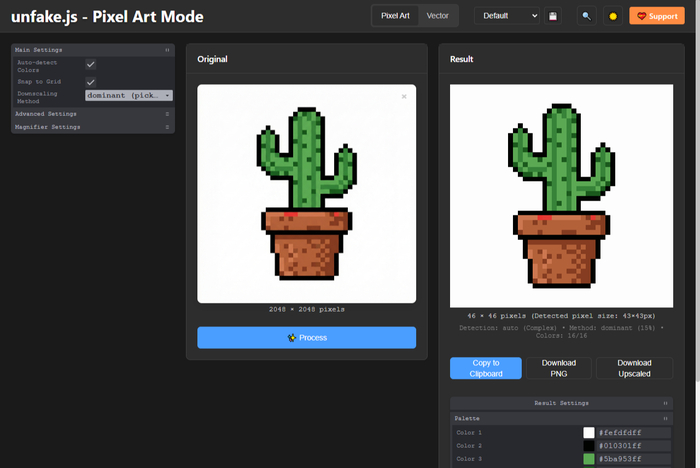This screenshot has height=468, width=700.
Task: Expand the Advanced Settings section
Action: click(x=167, y=114)
